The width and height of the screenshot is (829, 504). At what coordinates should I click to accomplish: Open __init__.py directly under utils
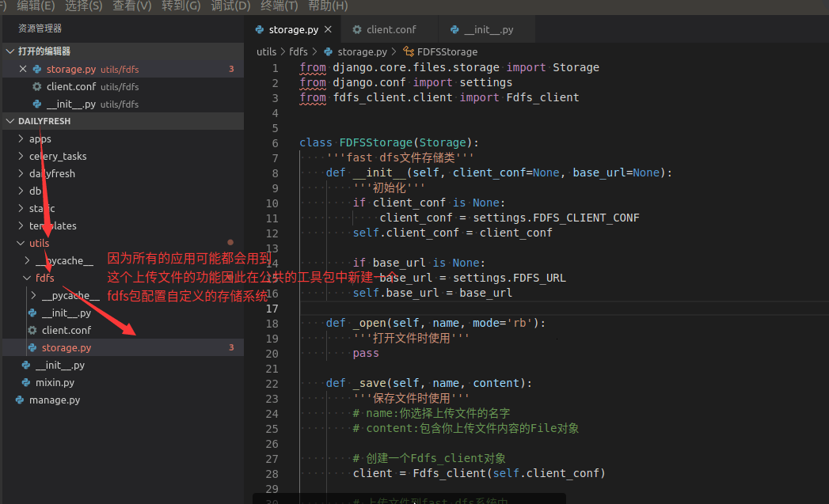coord(59,365)
